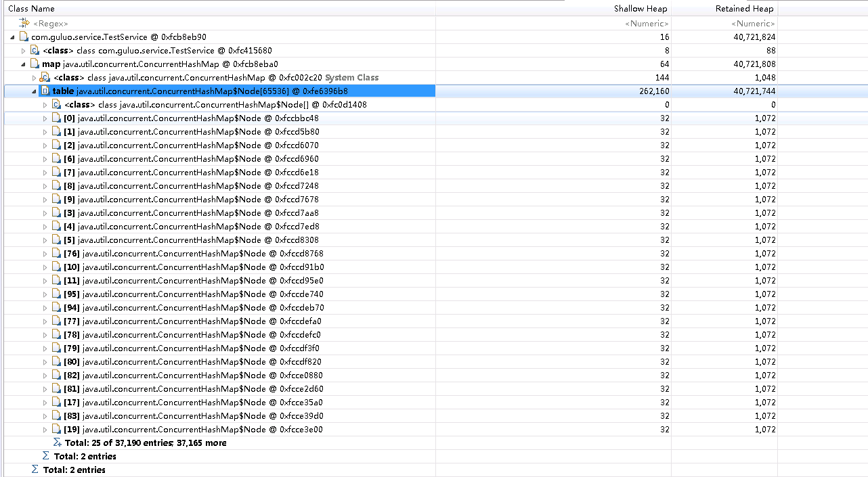This screenshot has width=868, height=477.
Task: Click object icon of entry [94]
Action: (57, 308)
